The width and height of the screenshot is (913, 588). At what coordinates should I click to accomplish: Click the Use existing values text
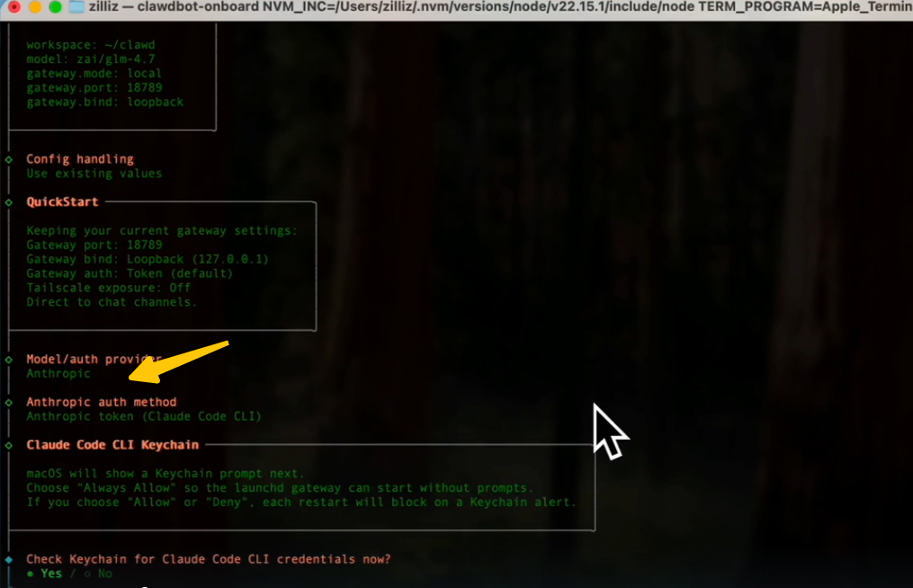(94, 174)
